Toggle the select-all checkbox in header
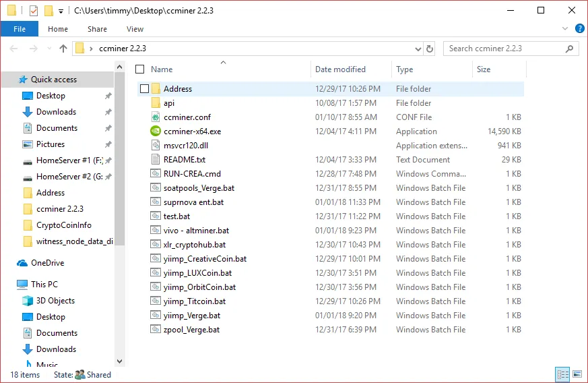Screen dimensions: 588x383 pos(140,69)
